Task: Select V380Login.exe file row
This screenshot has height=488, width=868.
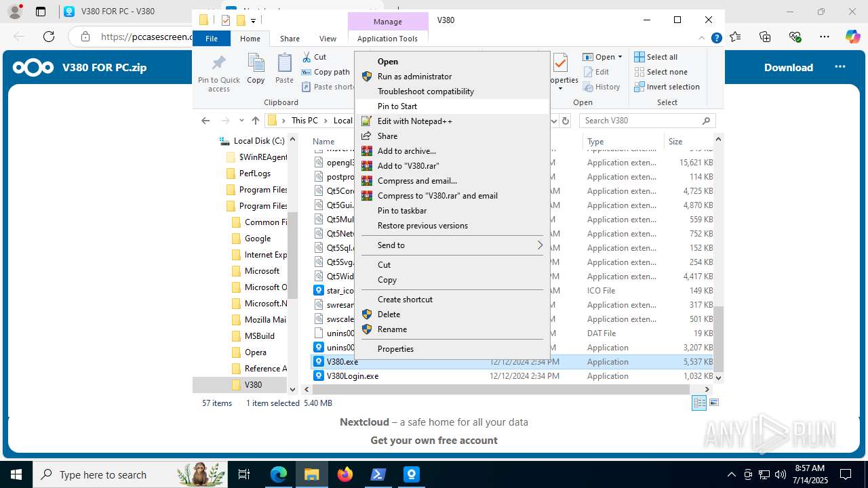Action: (513, 376)
